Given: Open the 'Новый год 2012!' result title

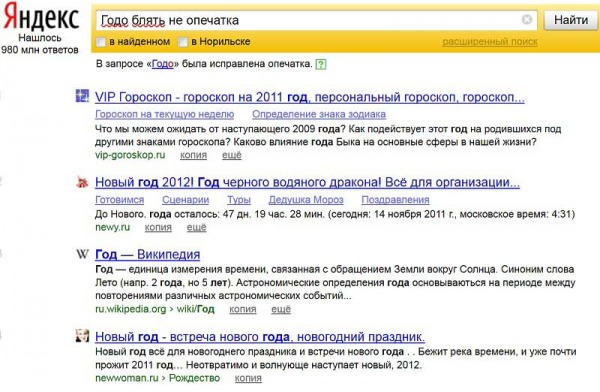Looking at the screenshot, I should point(307,182).
